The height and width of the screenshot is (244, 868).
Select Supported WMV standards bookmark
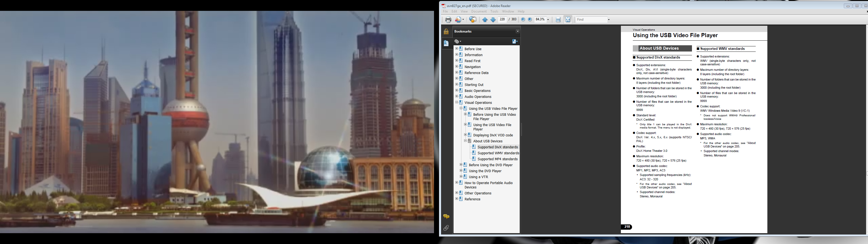(x=498, y=153)
